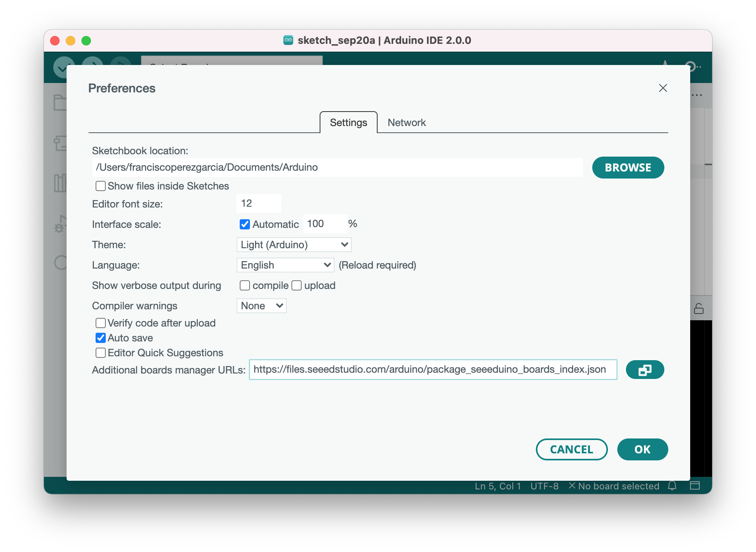Toggle the output panel lock icon
This screenshot has width=756, height=552.
click(x=699, y=308)
